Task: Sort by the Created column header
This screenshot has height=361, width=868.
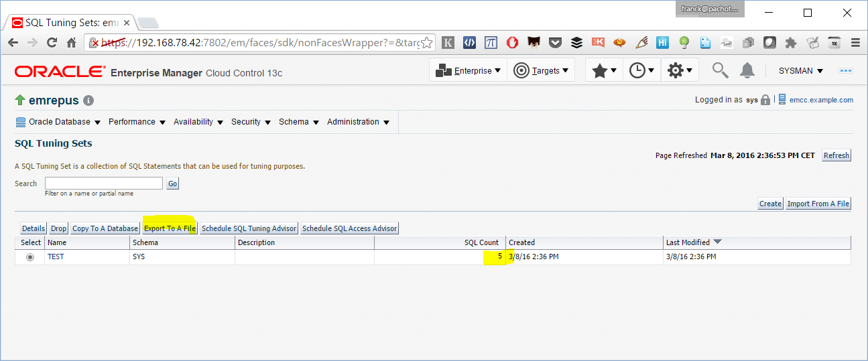Action: tap(584, 242)
